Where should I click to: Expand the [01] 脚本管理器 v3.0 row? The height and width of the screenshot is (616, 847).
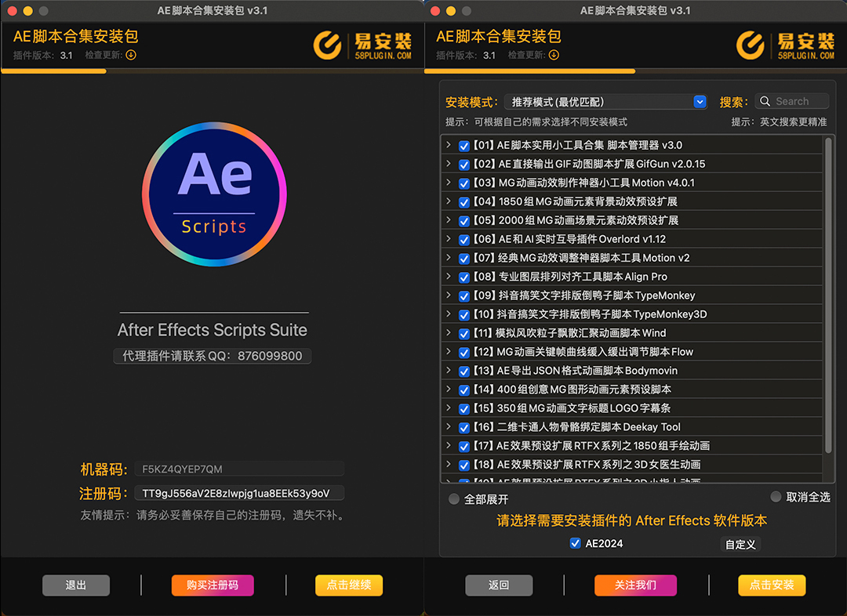point(449,145)
